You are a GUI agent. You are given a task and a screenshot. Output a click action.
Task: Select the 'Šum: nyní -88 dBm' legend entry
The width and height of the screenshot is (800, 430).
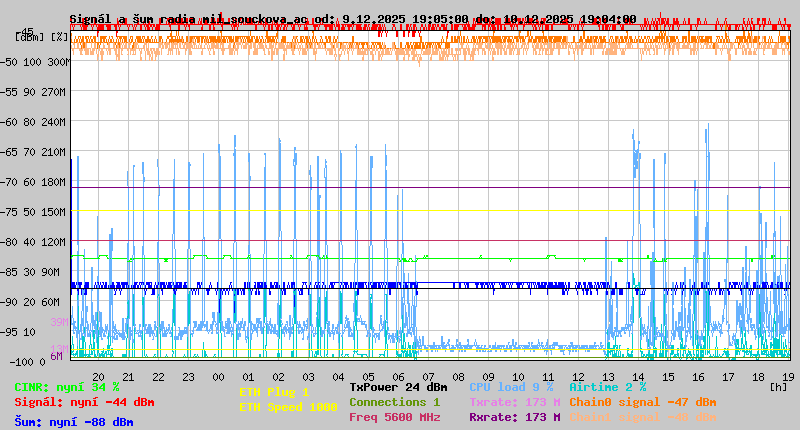(x=74, y=422)
